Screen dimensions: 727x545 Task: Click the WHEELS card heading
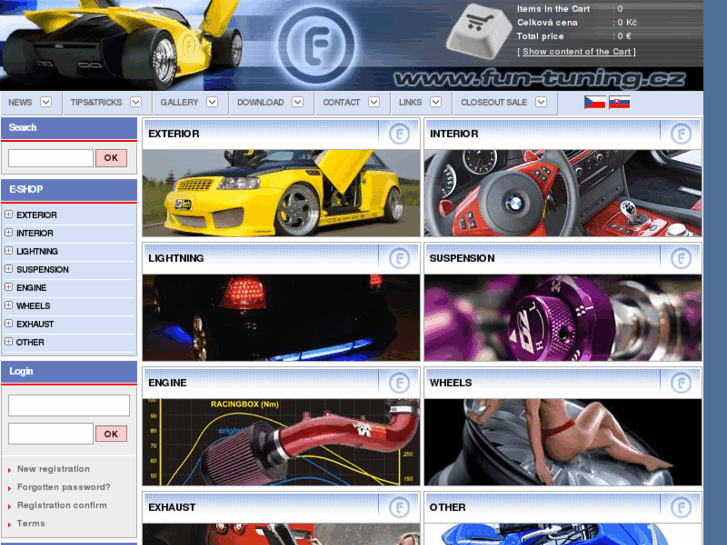pyautogui.click(x=451, y=383)
